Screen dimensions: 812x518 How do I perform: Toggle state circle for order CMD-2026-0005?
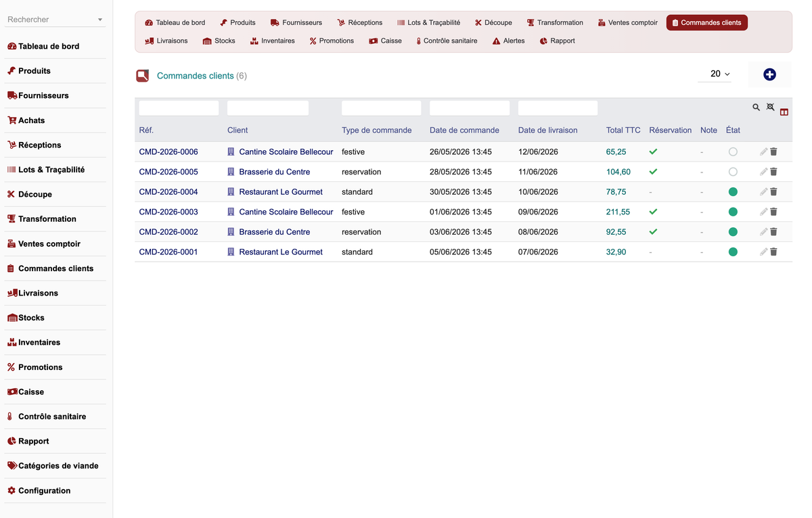pos(733,172)
